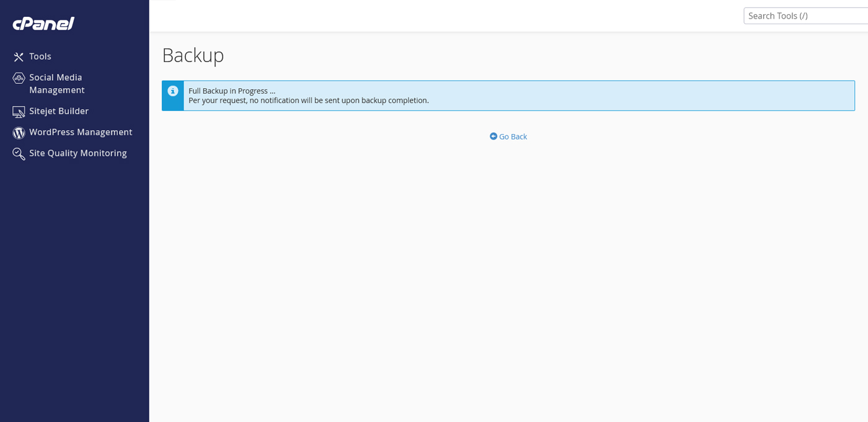The image size is (868, 422).
Task: Open the Tools sidebar item
Action: pos(40,56)
